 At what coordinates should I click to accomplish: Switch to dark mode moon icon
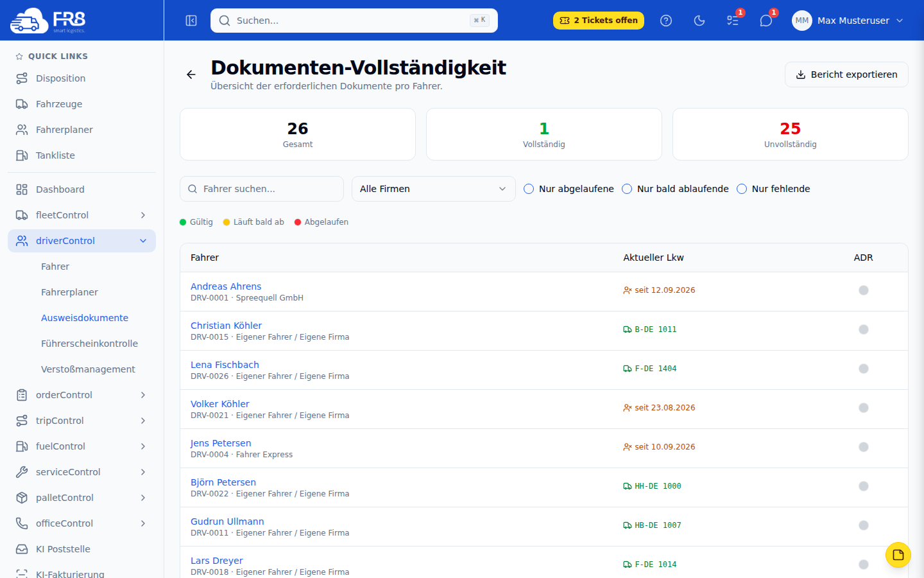tap(699, 21)
